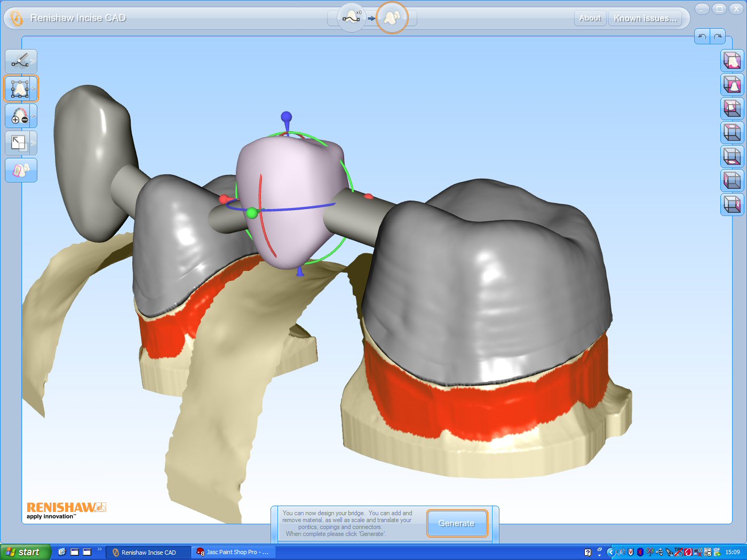Open Jasc Paint Shop Pro from taskbar
This screenshot has width=747, height=560.
[x=233, y=552]
